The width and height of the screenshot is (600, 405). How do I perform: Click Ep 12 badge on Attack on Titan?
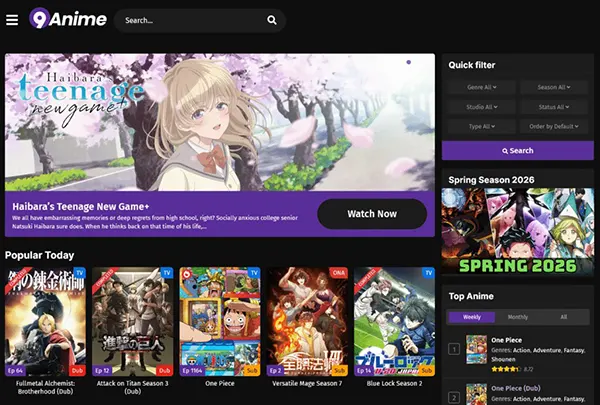(103, 371)
